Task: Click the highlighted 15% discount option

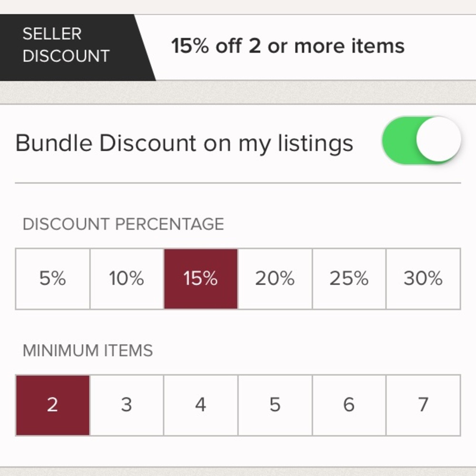Action: pos(200,279)
